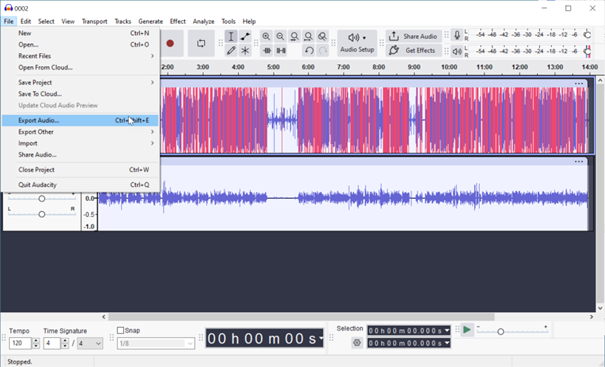Open the Audio Setup dropdown
Image resolution: width=605 pixels, height=367 pixels.
pos(357,43)
